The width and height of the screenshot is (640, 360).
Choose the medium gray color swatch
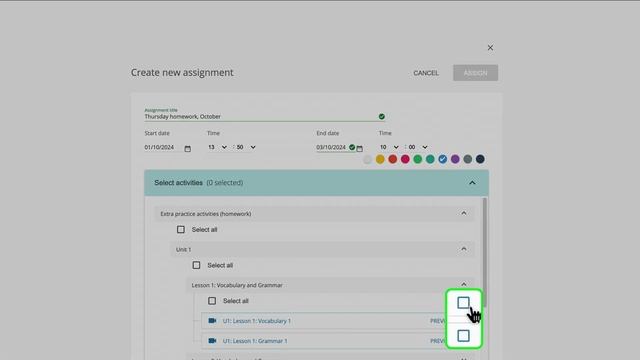[468, 159]
